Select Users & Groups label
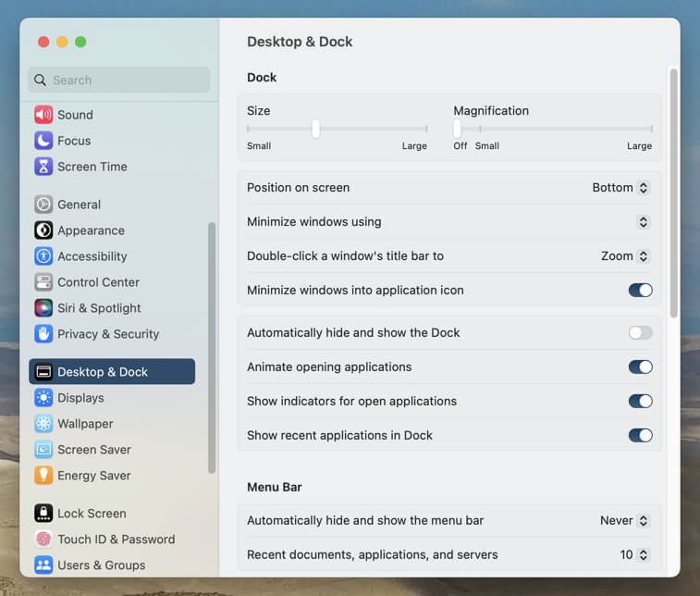 (x=102, y=565)
